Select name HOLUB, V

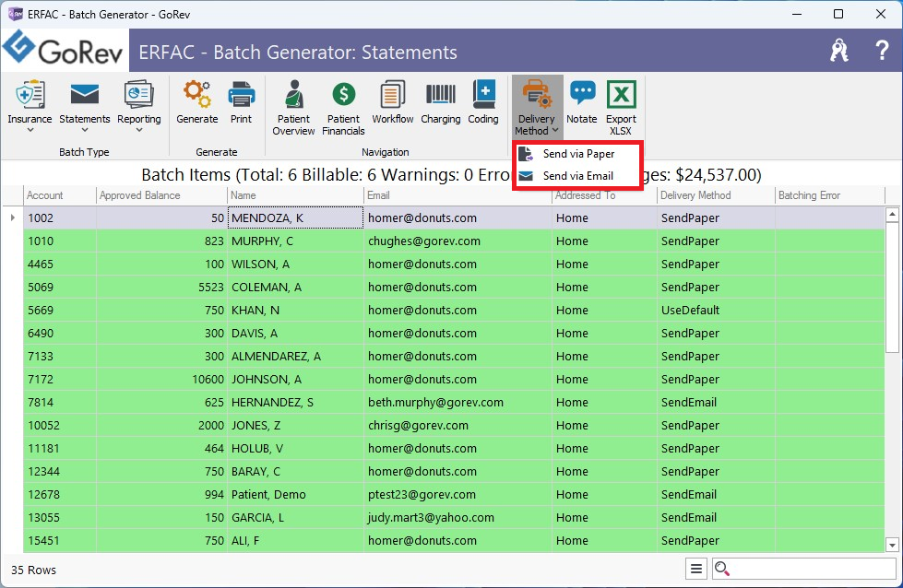coord(256,448)
